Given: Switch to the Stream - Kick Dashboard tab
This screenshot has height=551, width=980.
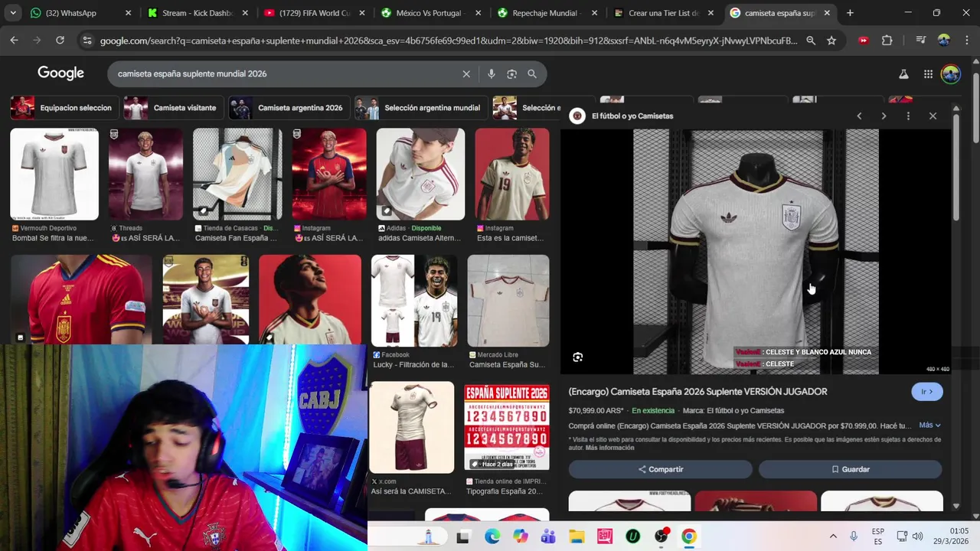Looking at the screenshot, I should [197, 13].
